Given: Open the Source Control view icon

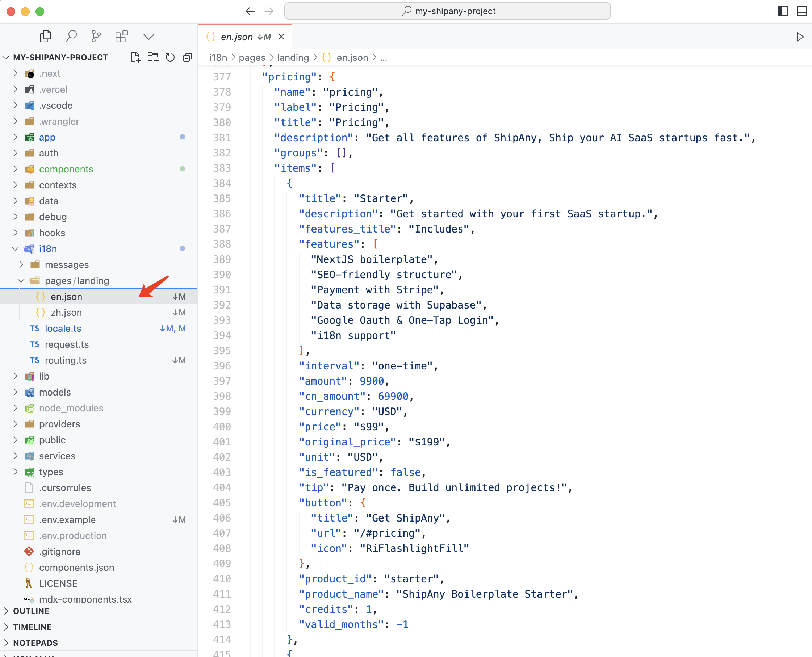Looking at the screenshot, I should (x=96, y=36).
